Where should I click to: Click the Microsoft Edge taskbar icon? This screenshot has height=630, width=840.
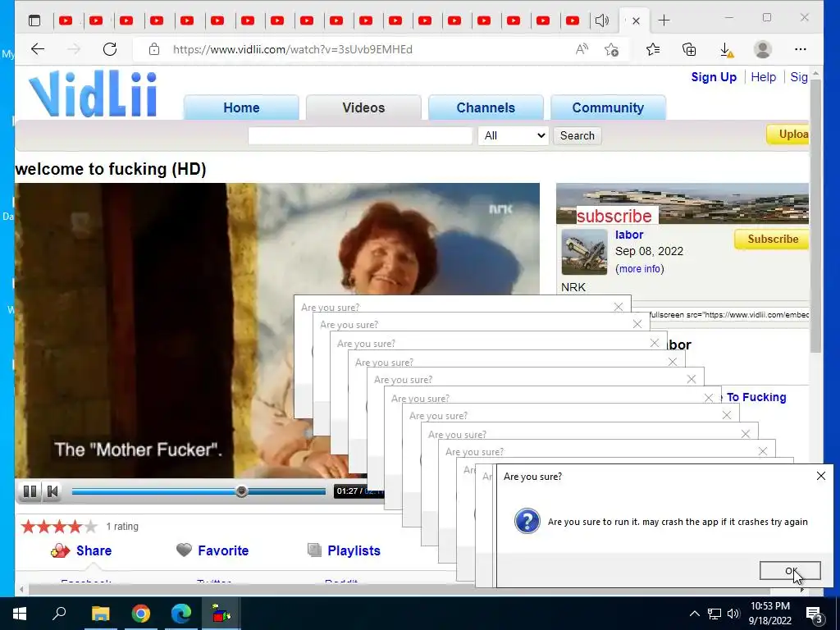(x=181, y=614)
